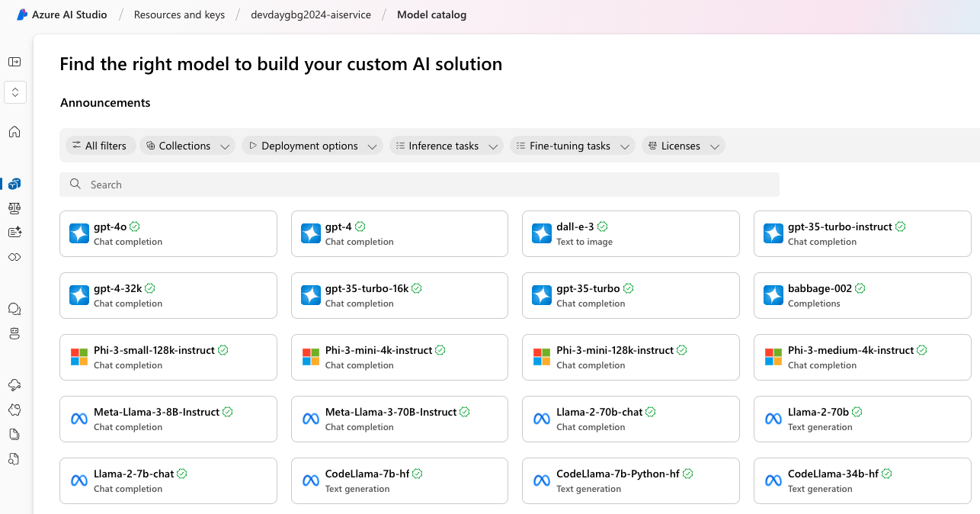Open the sidebar up-down chevron switcher

15,92
